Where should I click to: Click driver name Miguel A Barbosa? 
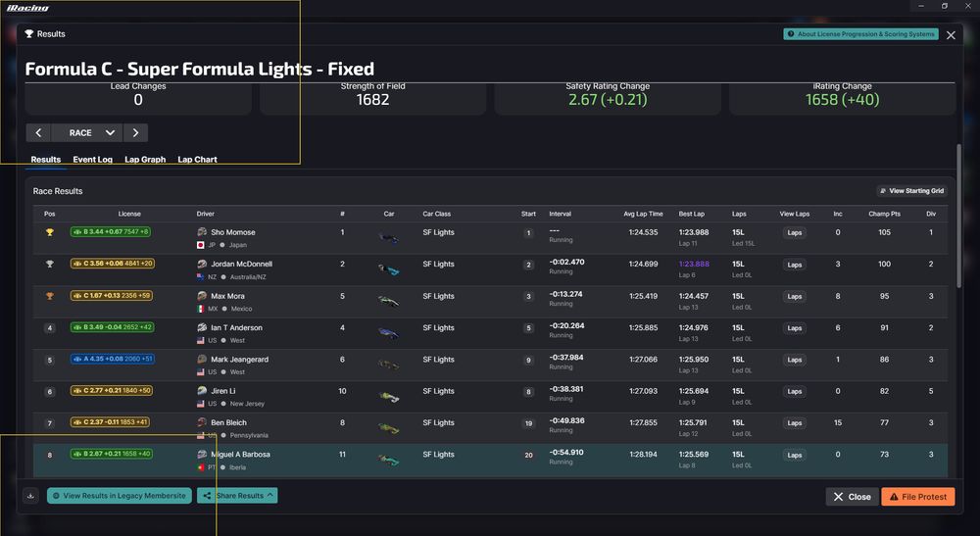coord(241,454)
